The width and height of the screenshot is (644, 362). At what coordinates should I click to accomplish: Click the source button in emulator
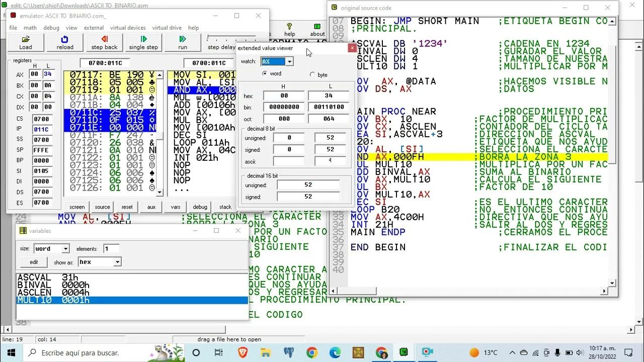click(x=102, y=207)
